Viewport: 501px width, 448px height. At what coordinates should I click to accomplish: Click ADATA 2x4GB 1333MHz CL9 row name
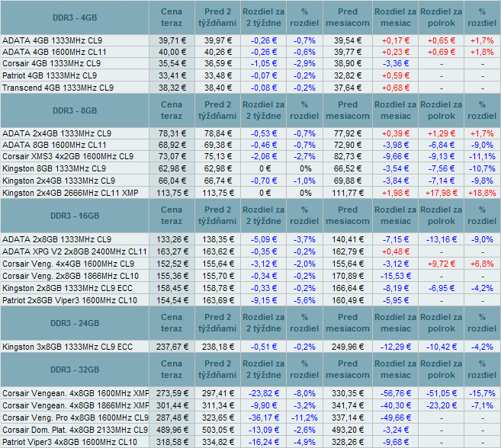[x=57, y=133]
